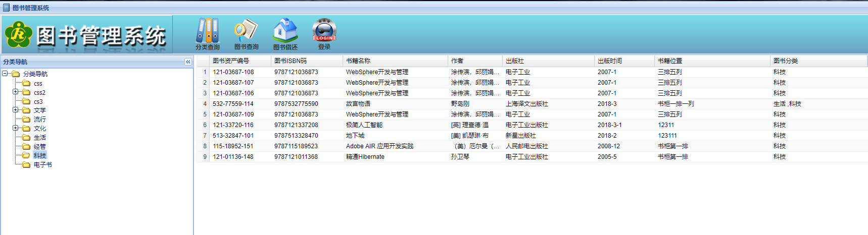
Task: Click the book title 地下城
Action: [x=355, y=136]
